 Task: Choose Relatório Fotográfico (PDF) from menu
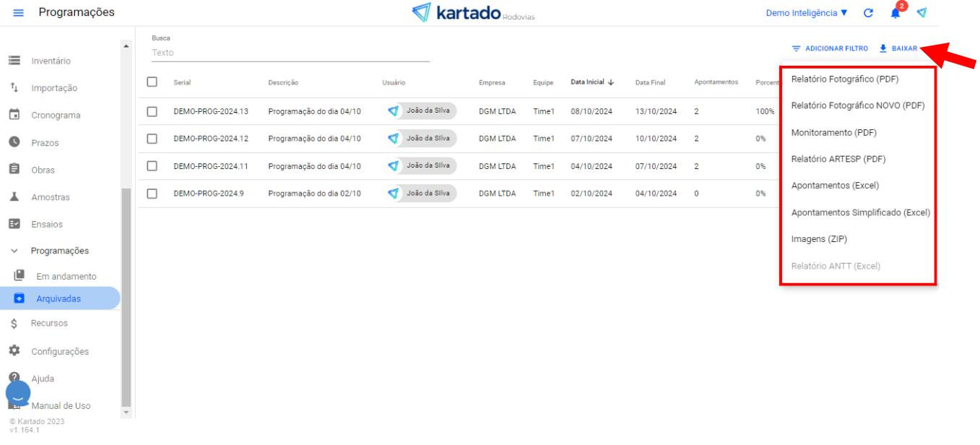tap(845, 79)
